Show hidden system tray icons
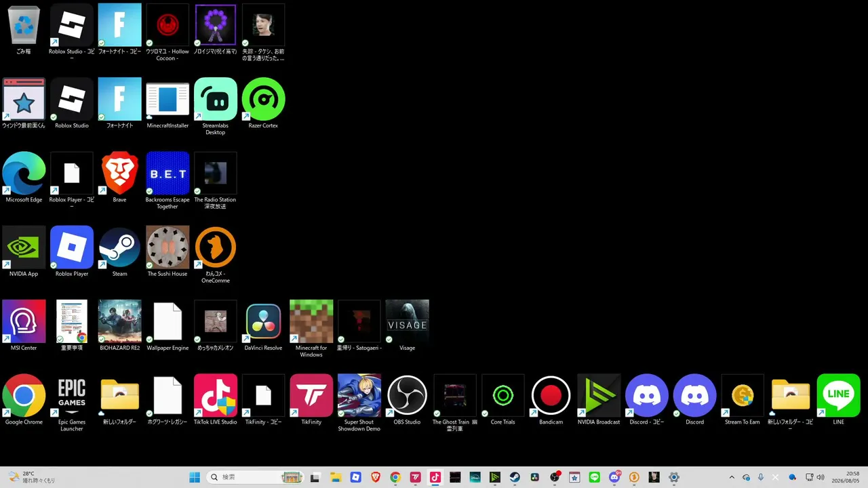Viewport: 868px width, 488px height. [x=732, y=477]
